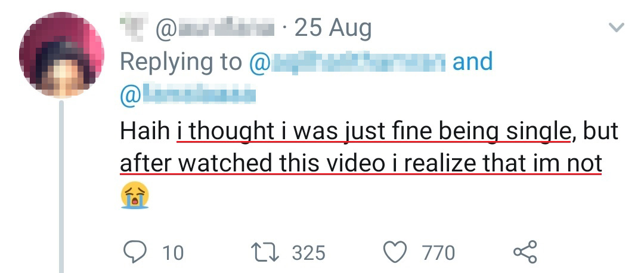Open the share icon for this tweet
644x273 pixels.
pos(525,252)
